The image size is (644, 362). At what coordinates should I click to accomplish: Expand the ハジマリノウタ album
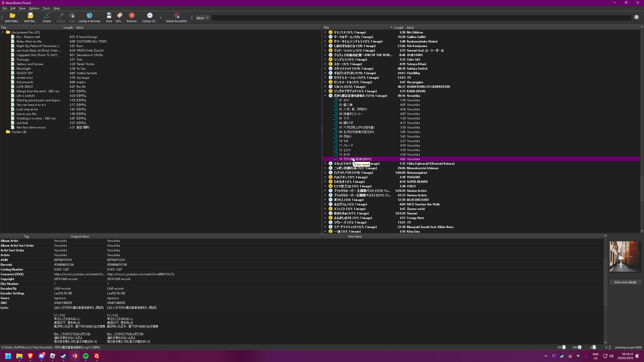pos(325,173)
